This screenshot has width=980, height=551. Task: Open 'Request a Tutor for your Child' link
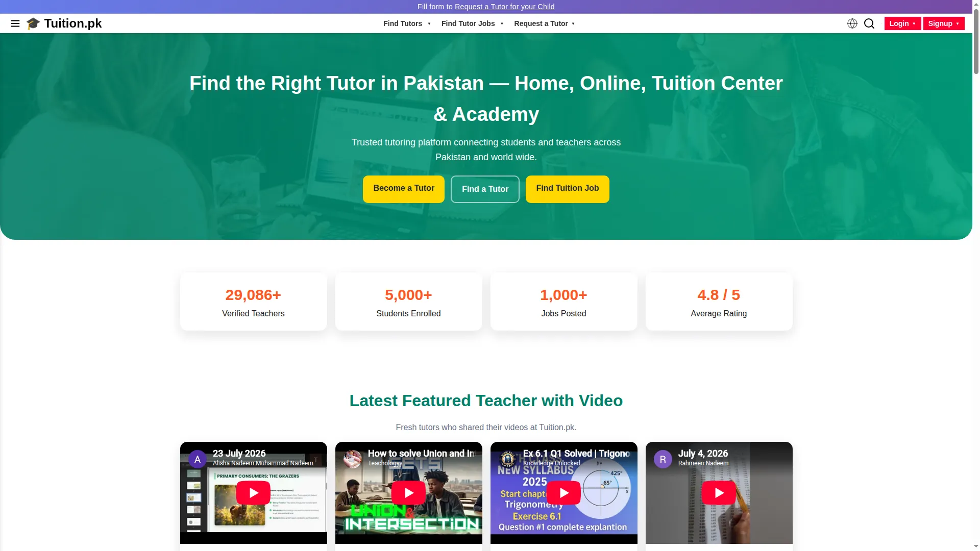pos(504,7)
